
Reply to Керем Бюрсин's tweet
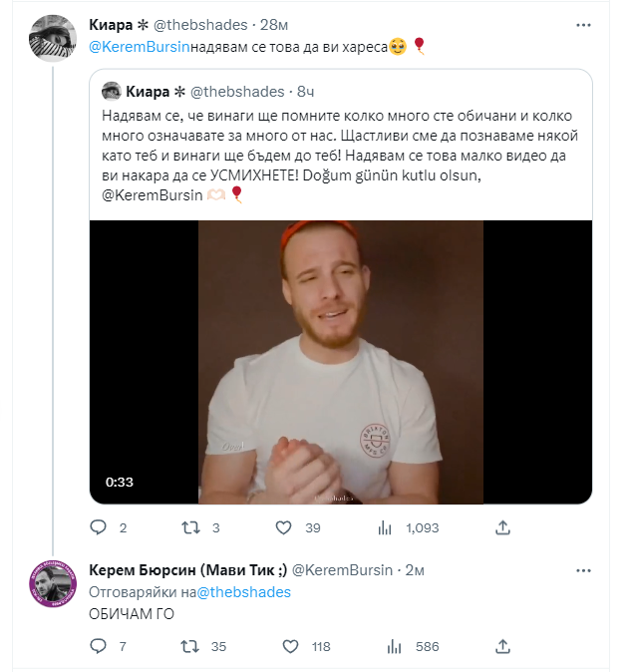[x=98, y=646]
